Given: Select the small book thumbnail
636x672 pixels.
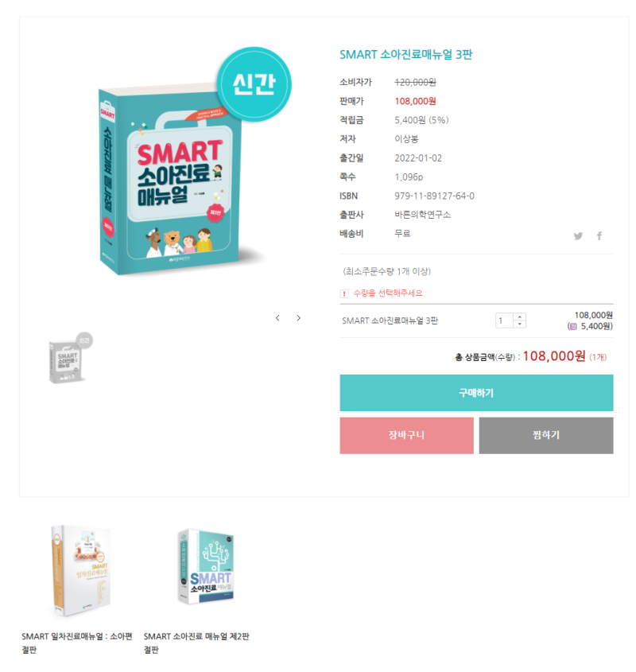Looking at the screenshot, I should point(70,359).
